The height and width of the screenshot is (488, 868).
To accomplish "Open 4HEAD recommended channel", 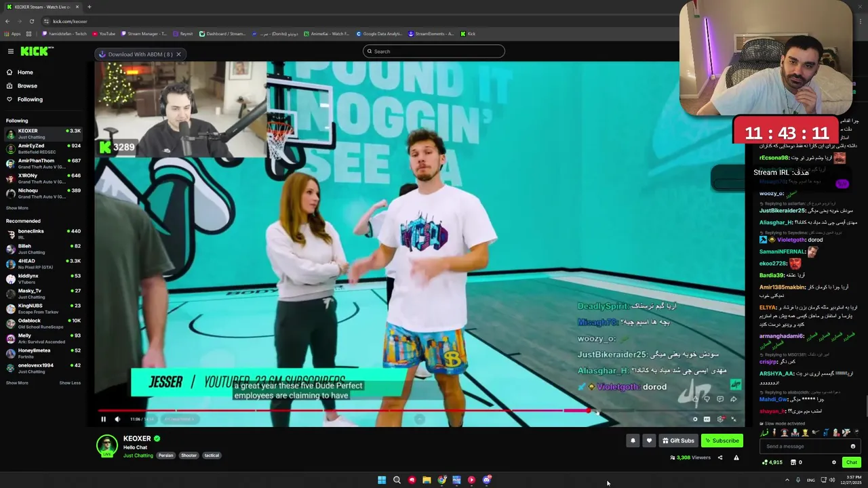I will click(43, 264).
